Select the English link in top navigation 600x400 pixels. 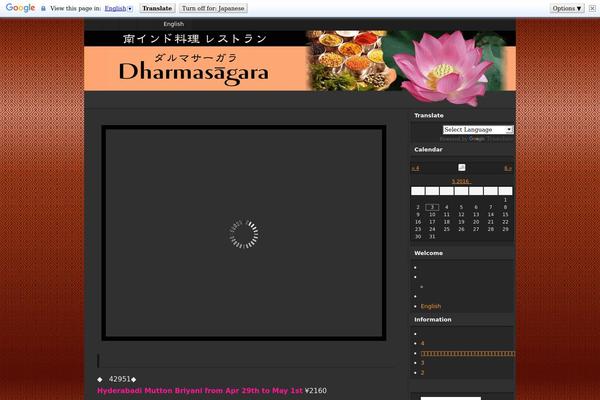coord(174,24)
